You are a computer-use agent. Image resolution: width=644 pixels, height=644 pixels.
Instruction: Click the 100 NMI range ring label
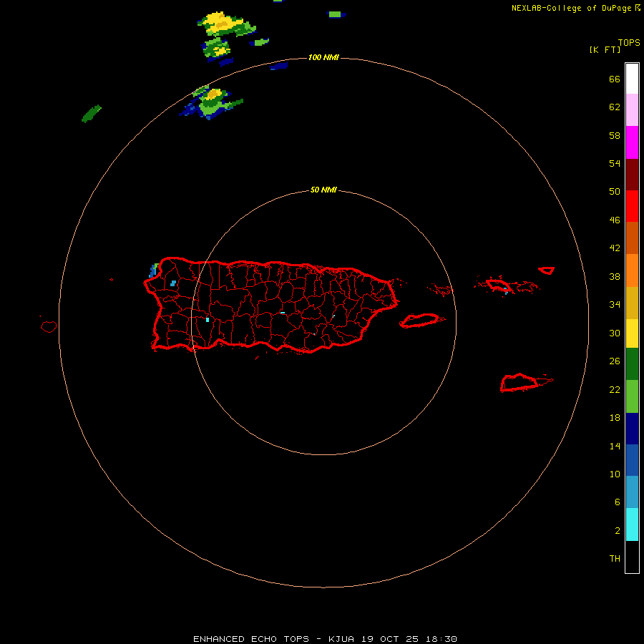[x=323, y=57]
